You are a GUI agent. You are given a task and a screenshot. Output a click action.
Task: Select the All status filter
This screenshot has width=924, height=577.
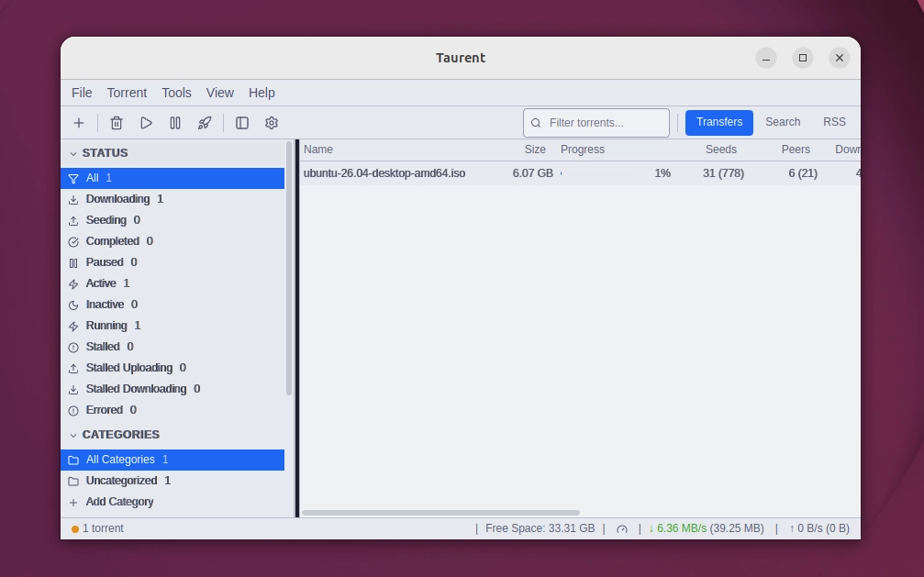click(173, 178)
